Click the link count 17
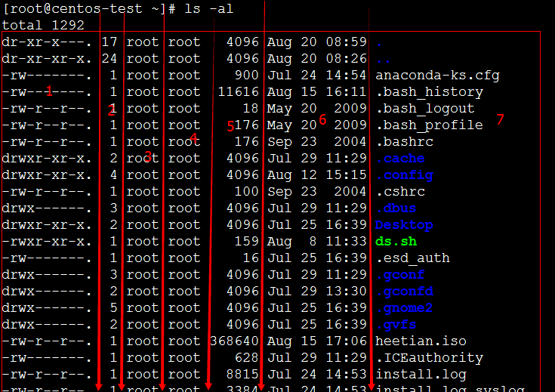555x392 pixels. tap(109, 42)
